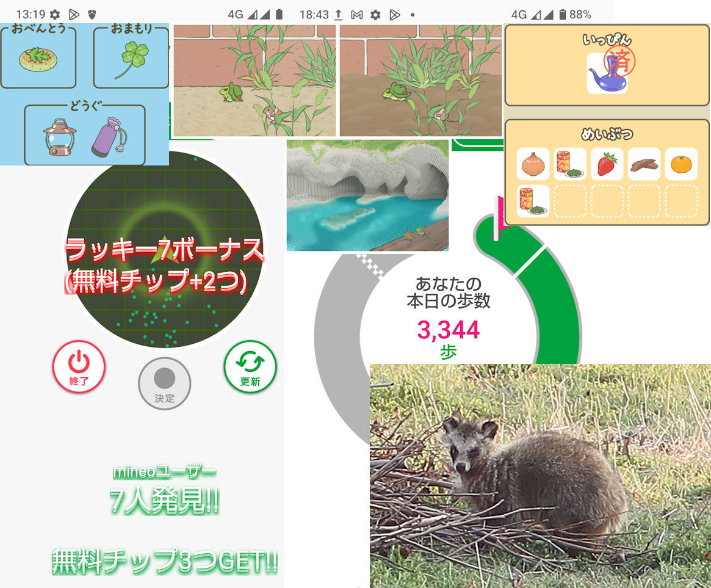Open the raccoon dog photo
The width and height of the screenshot is (711, 588).
pos(540,476)
